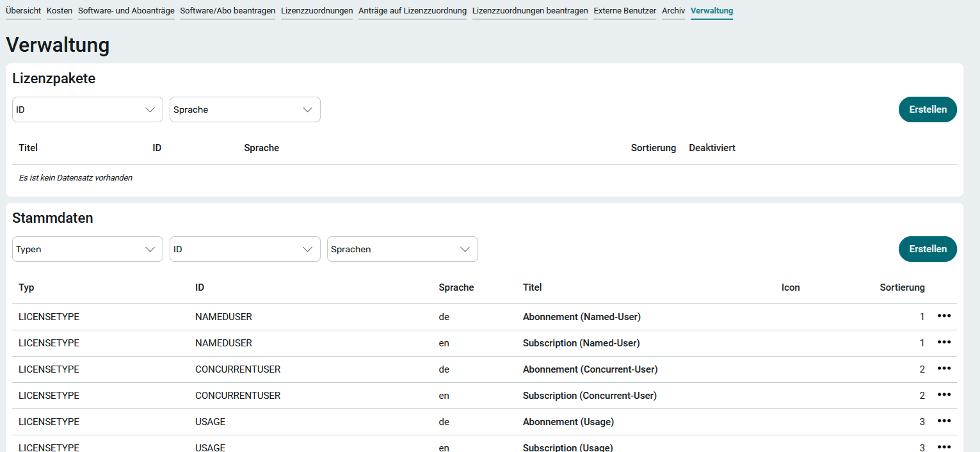Click Erstellen button in Lizenzpakete section
Viewport: 980px width, 452px height.
click(x=927, y=109)
